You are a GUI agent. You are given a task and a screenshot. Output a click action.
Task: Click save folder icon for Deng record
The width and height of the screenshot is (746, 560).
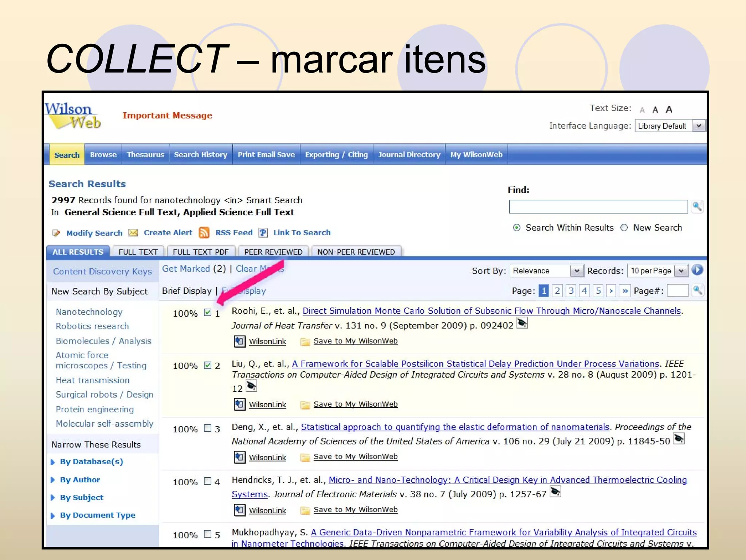coord(305,458)
